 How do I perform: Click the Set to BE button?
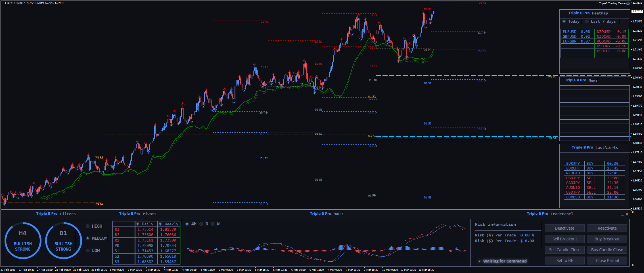point(564,261)
